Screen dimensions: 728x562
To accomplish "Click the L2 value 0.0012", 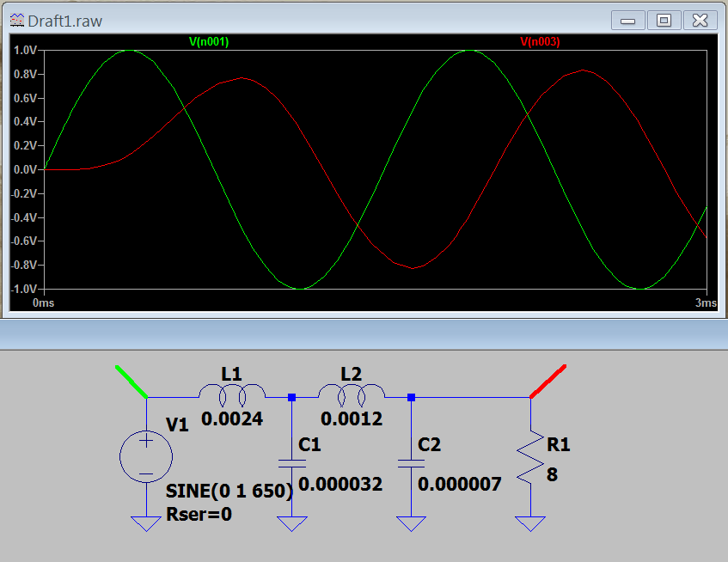I will (352, 419).
